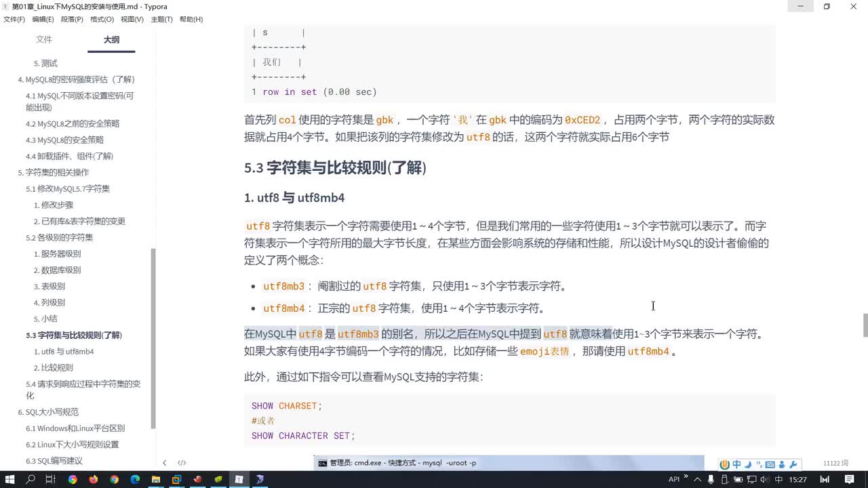Image resolution: width=868 pixels, height=488 pixels.
Task: Open File Explorer from the taskbar
Action: pos(155,479)
